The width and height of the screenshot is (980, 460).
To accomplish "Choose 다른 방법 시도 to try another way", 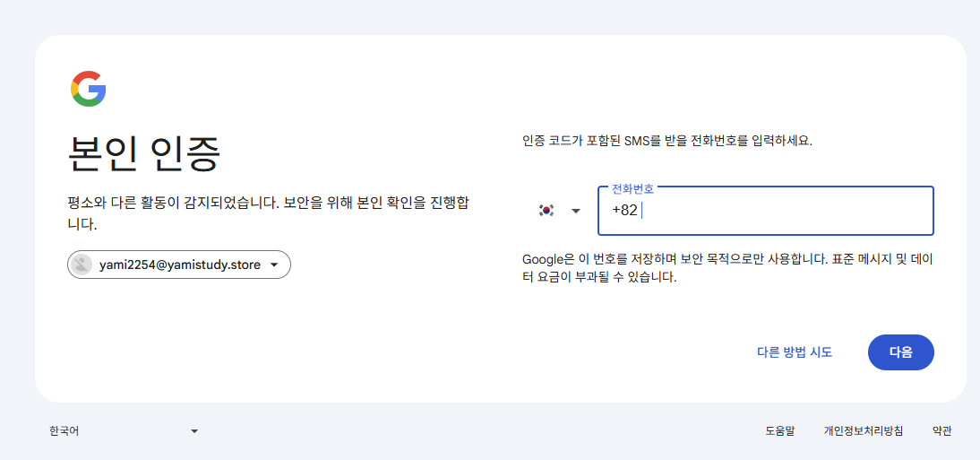I will 795,352.
